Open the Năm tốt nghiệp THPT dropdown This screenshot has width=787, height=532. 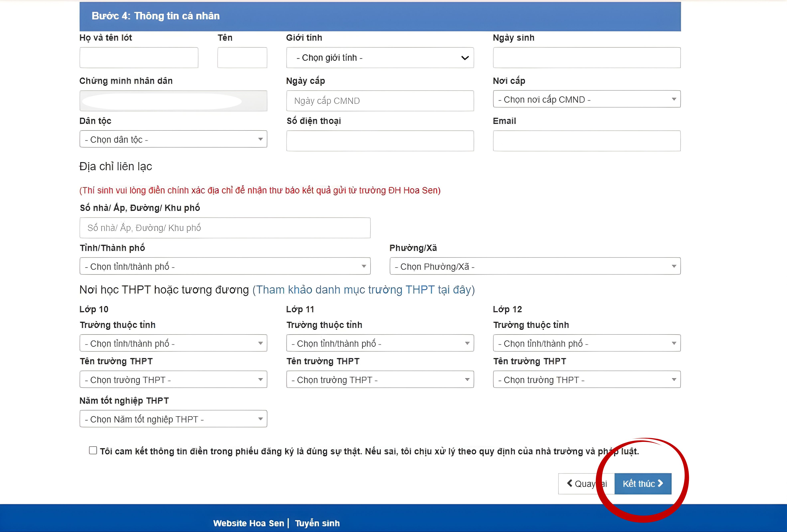(x=173, y=419)
